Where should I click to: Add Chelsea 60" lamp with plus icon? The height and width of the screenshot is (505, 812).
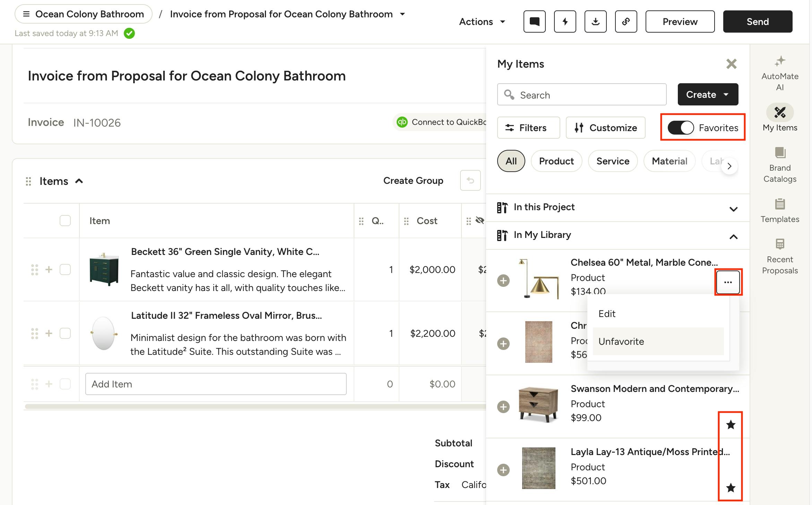(503, 280)
